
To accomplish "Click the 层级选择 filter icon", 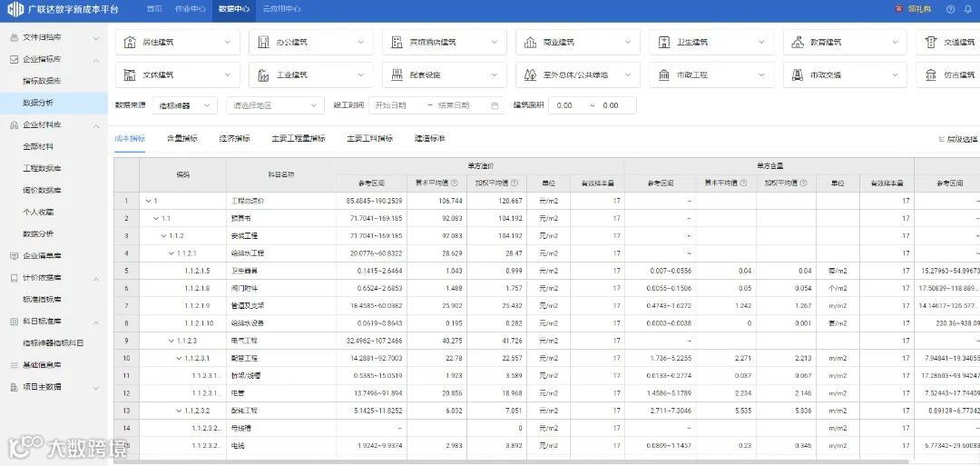I will coord(941,140).
